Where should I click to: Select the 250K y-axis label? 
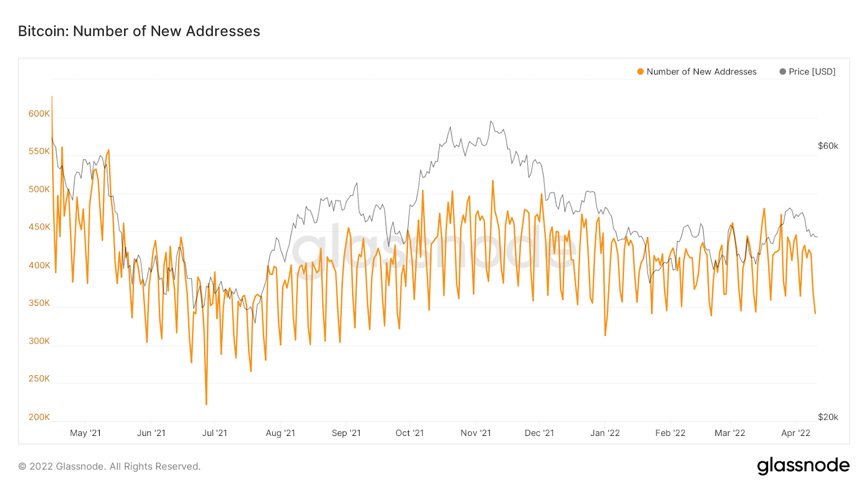pyautogui.click(x=39, y=378)
